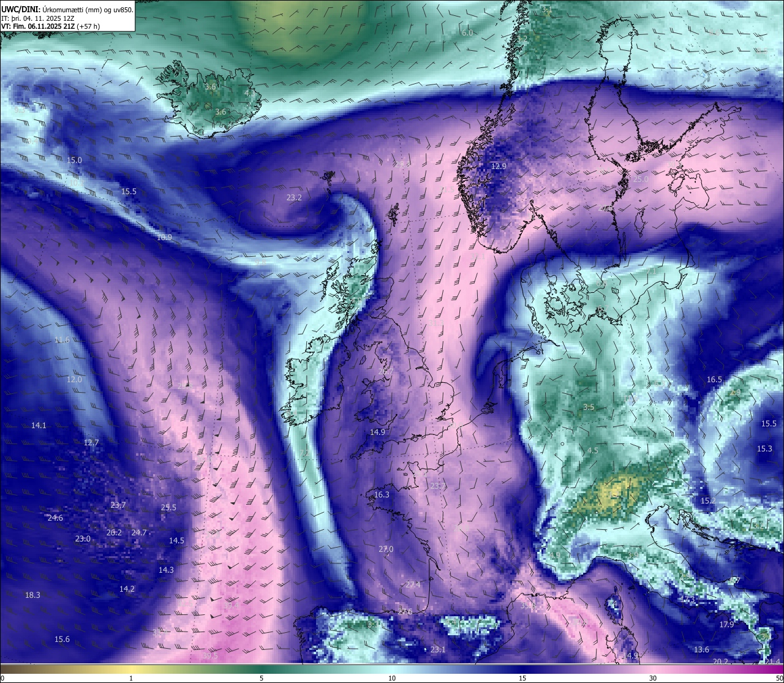
Task: Click the title text "UWC/DINI: Úrkomumætti (mm) og uv850."
Action: click(x=67, y=9)
